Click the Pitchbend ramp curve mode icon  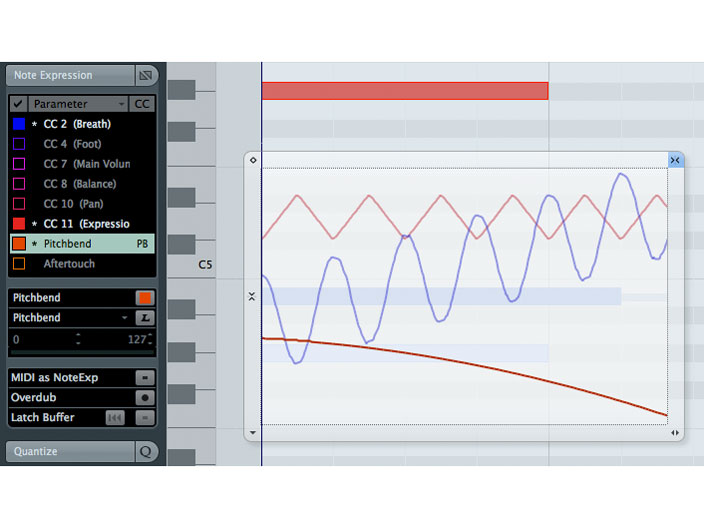pos(145,318)
